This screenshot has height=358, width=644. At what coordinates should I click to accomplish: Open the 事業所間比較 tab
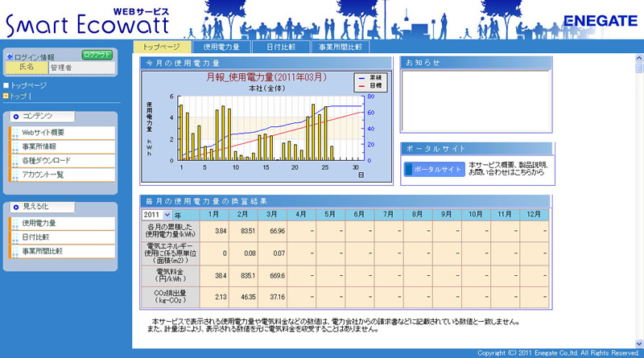click(x=341, y=47)
